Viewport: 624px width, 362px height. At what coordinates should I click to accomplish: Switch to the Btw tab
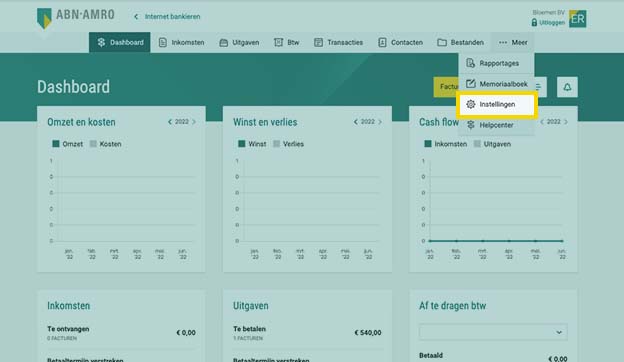coord(287,42)
